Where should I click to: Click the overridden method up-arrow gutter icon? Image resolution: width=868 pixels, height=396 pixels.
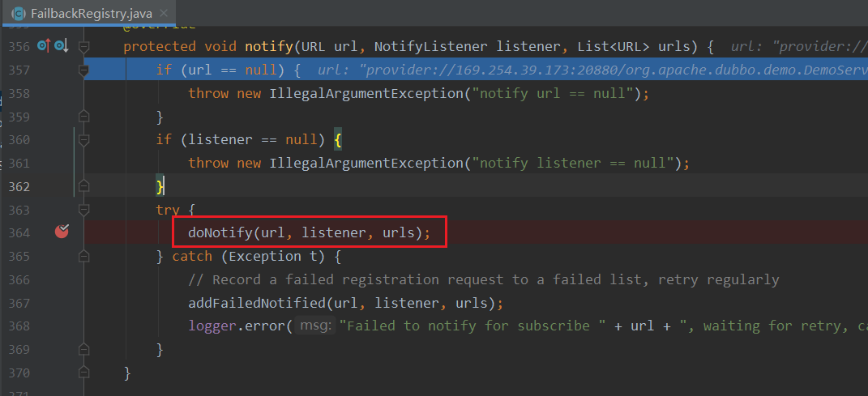click(x=43, y=46)
